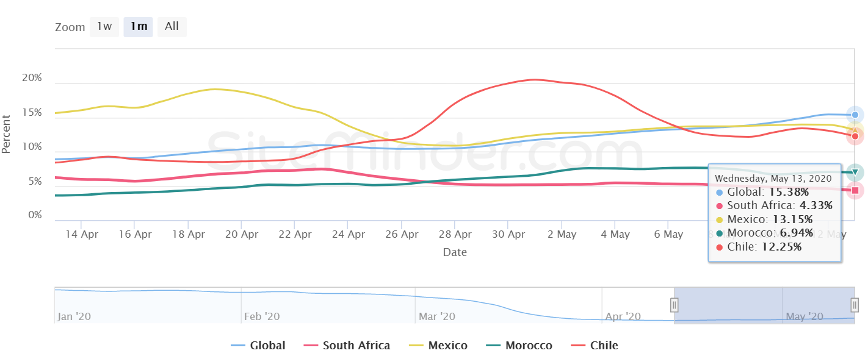
Task: Show the All zoom range
Action: coord(172,27)
